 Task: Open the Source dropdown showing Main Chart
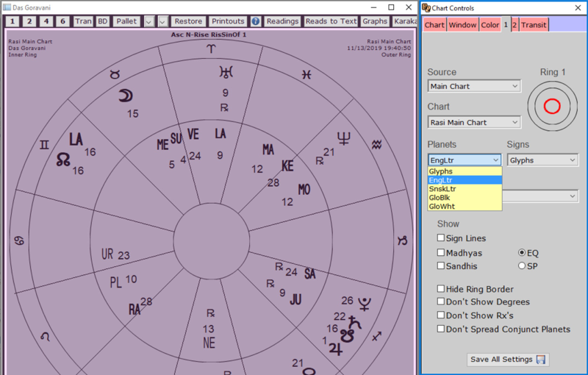[474, 86]
